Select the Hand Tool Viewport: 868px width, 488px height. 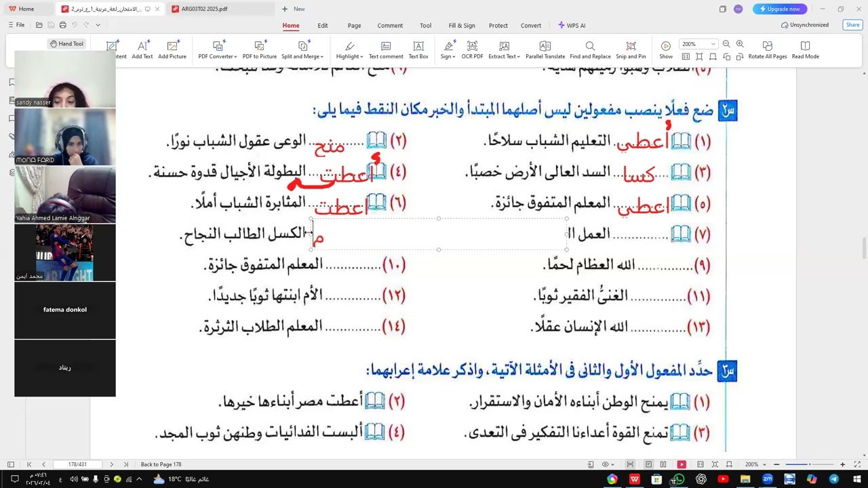click(66, 43)
